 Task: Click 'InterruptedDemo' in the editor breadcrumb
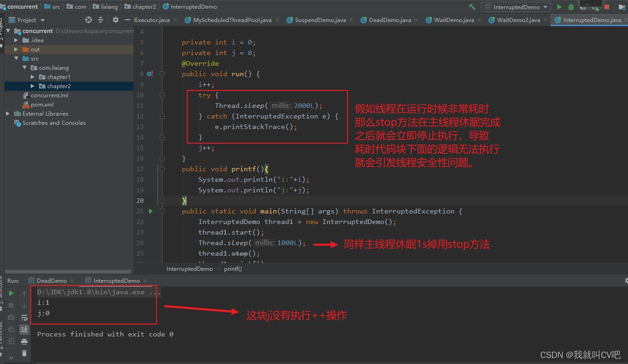click(x=190, y=269)
